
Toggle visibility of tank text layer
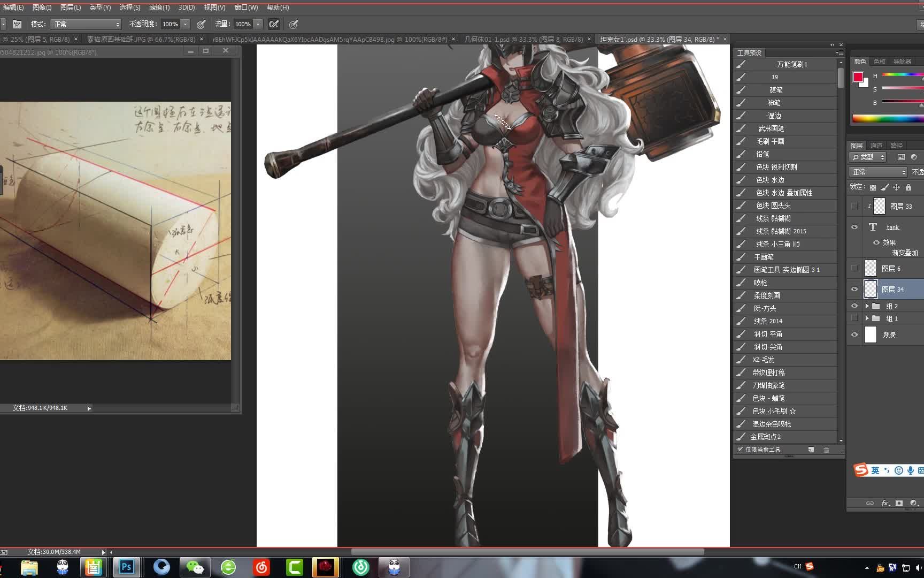[854, 227]
